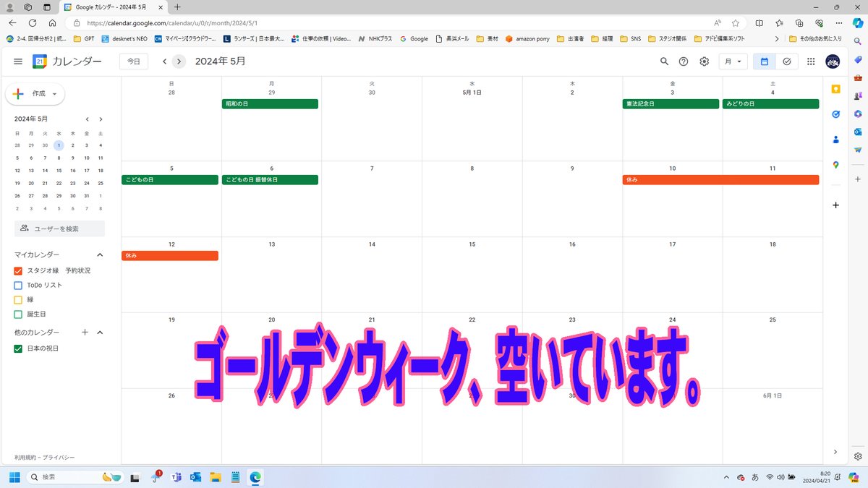Open 利用規約 link
Image resolution: width=868 pixels, height=488 pixels.
[26, 458]
